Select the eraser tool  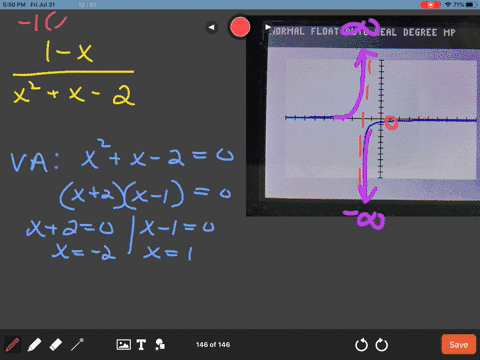(x=55, y=344)
